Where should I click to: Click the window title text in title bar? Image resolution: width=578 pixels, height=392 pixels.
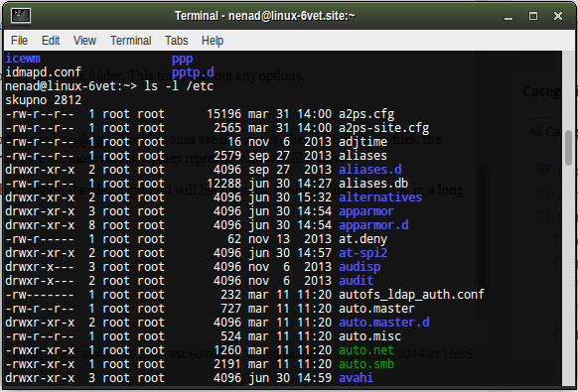click(x=265, y=16)
